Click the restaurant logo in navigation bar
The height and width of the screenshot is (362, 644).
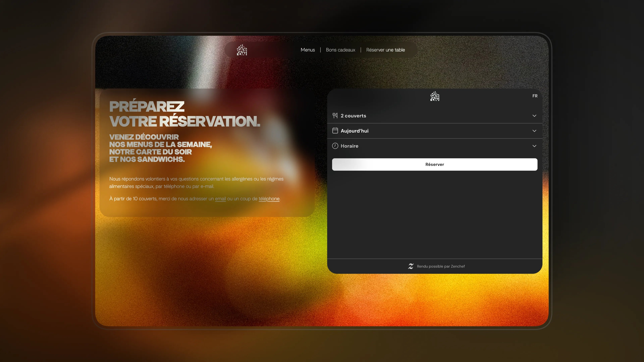point(242,50)
